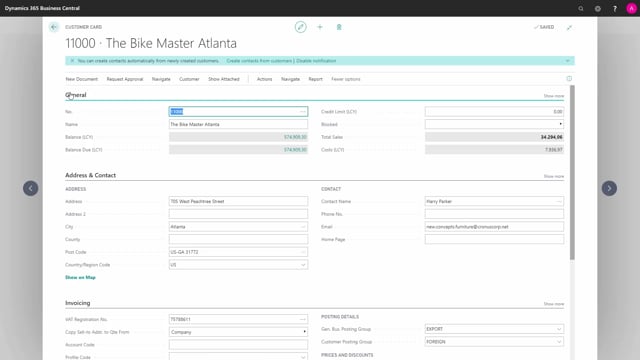Click the edit pencil icon

(x=300, y=27)
